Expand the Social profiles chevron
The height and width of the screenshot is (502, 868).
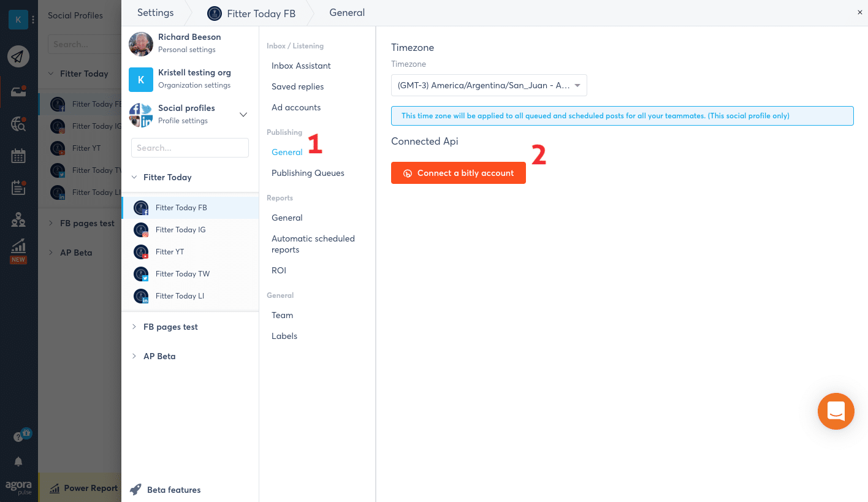click(243, 115)
